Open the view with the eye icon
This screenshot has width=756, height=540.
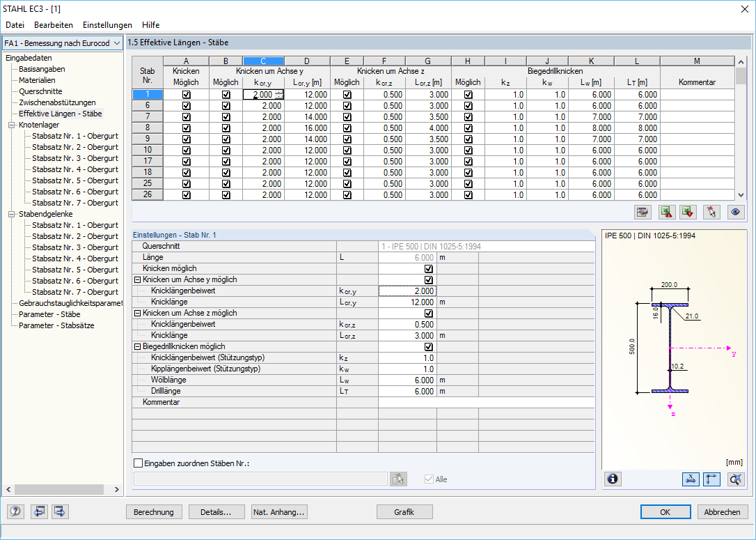coord(736,212)
